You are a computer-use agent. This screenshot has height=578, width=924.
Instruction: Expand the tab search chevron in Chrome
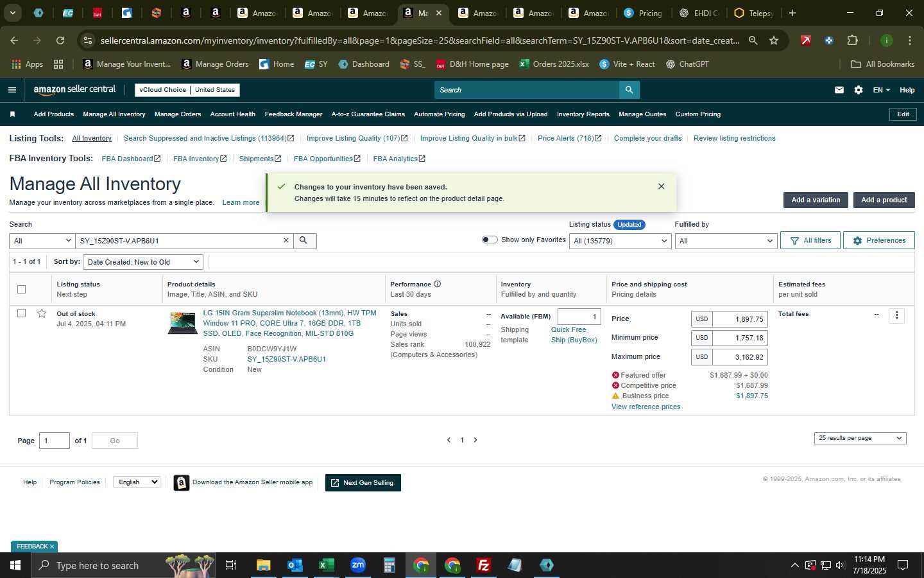12,13
